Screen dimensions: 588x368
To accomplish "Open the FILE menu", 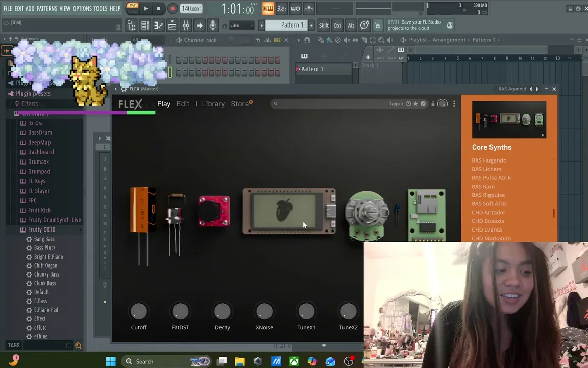I will tap(8, 8).
